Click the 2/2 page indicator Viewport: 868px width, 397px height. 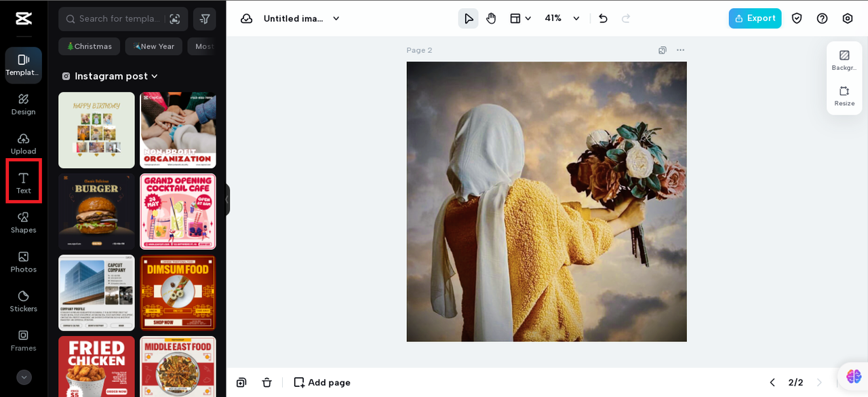[795, 382]
